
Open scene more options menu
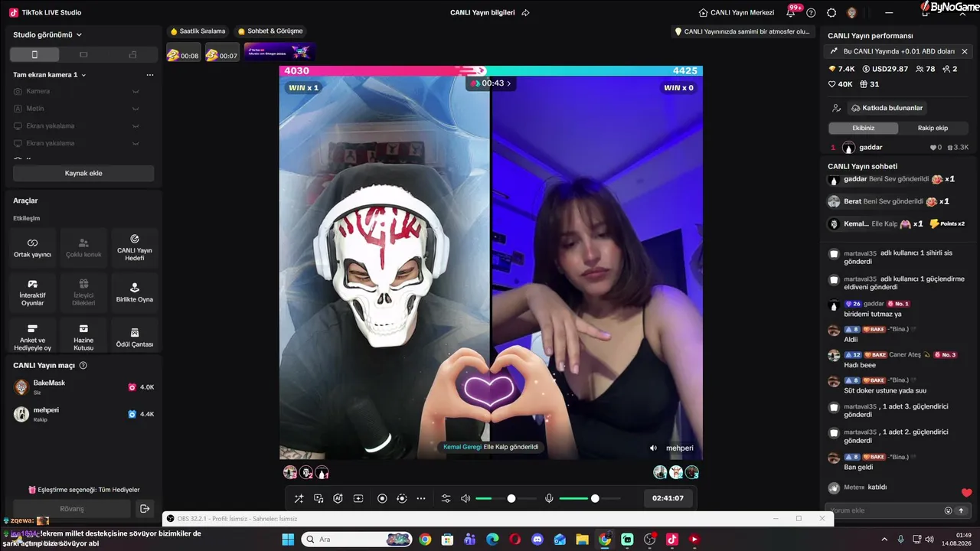[150, 75]
